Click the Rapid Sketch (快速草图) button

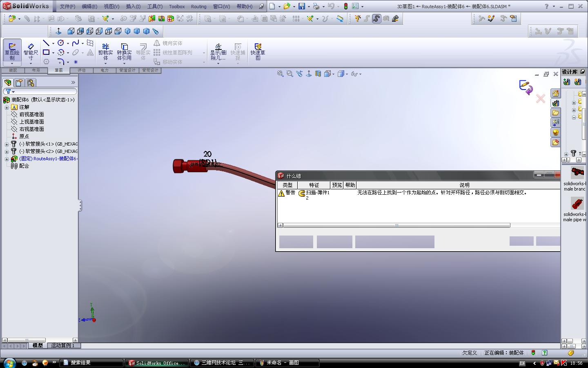point(258,52)
